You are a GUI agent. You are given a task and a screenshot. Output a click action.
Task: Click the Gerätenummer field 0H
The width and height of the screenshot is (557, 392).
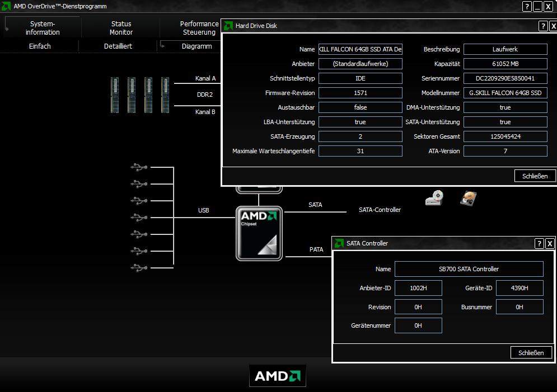[418, 325]
